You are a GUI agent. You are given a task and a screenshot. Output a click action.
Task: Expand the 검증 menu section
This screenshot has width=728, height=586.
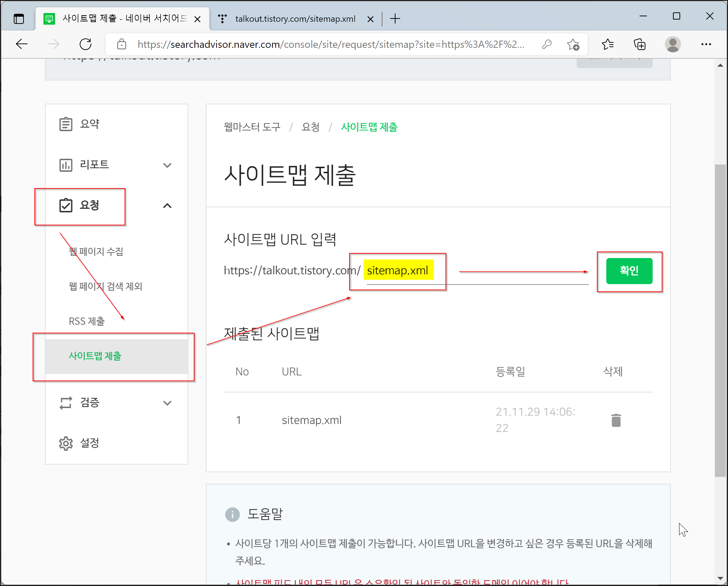tap(167, 403)
